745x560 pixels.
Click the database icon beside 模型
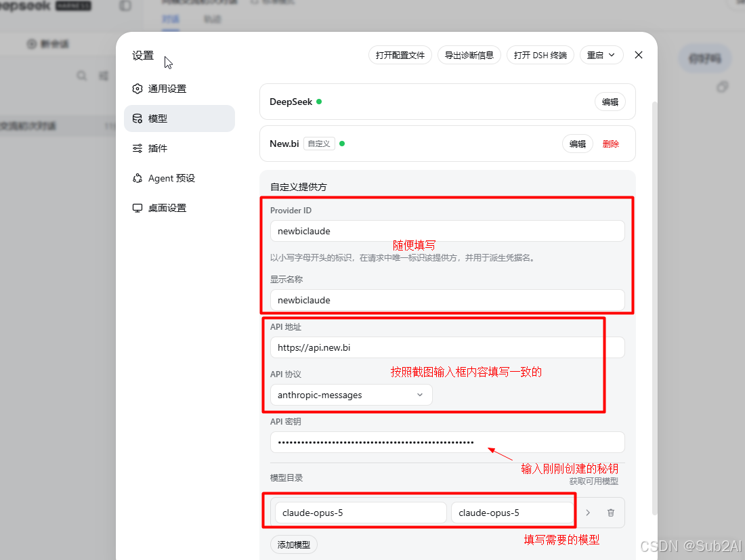coord(137,119)
